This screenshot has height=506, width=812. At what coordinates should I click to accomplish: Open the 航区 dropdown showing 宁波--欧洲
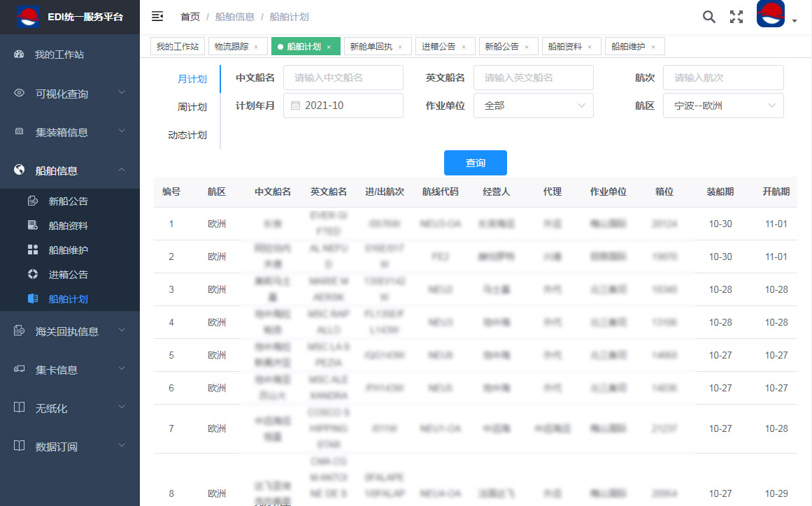click(x=722, y=106)
